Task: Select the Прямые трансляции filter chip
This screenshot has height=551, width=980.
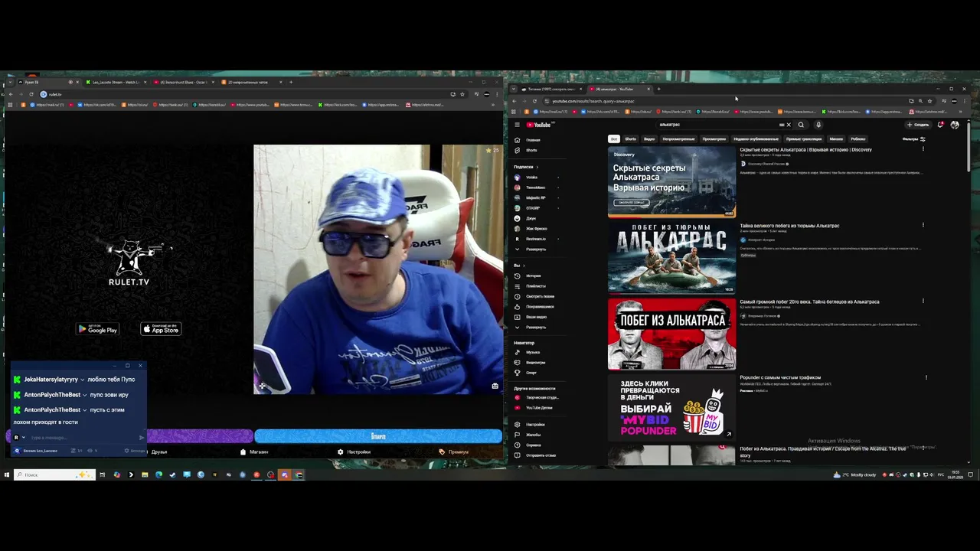Action: click(x=804, y=139)
